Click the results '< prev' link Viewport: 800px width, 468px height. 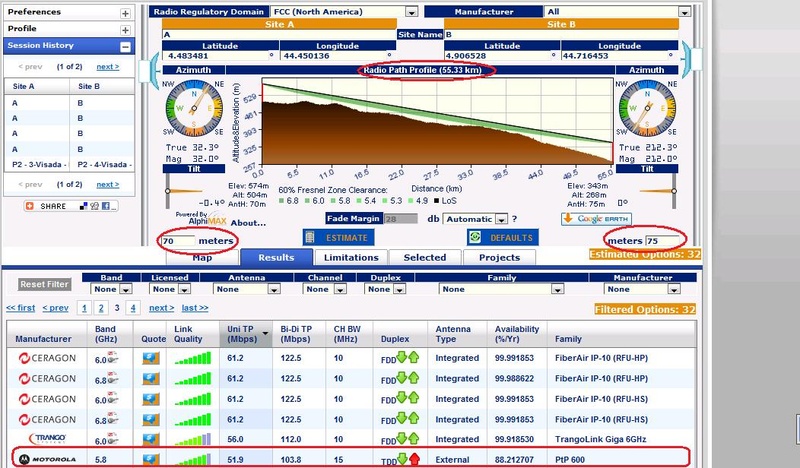pyautogui.click(x=55, y=308)
